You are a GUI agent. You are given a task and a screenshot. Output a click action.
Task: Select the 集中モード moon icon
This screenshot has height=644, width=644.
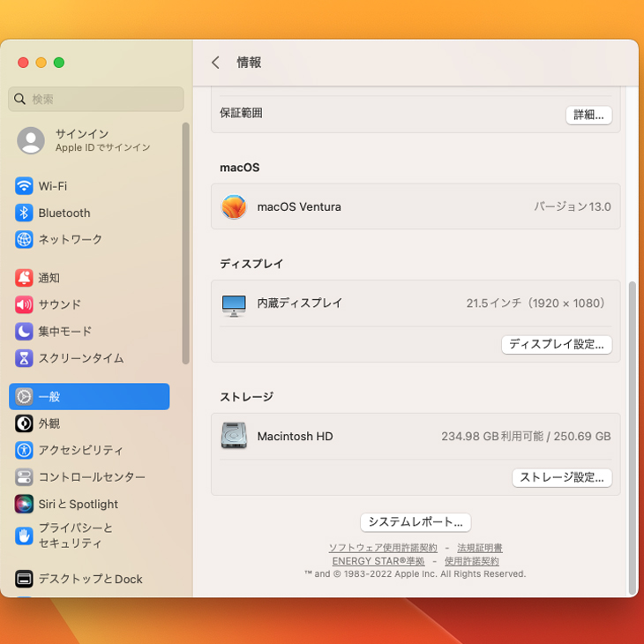coord(24,331)
